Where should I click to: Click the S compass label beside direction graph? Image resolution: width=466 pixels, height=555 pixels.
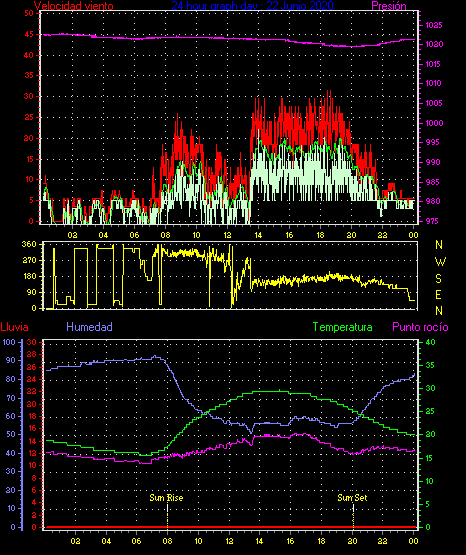click(438, 279)
